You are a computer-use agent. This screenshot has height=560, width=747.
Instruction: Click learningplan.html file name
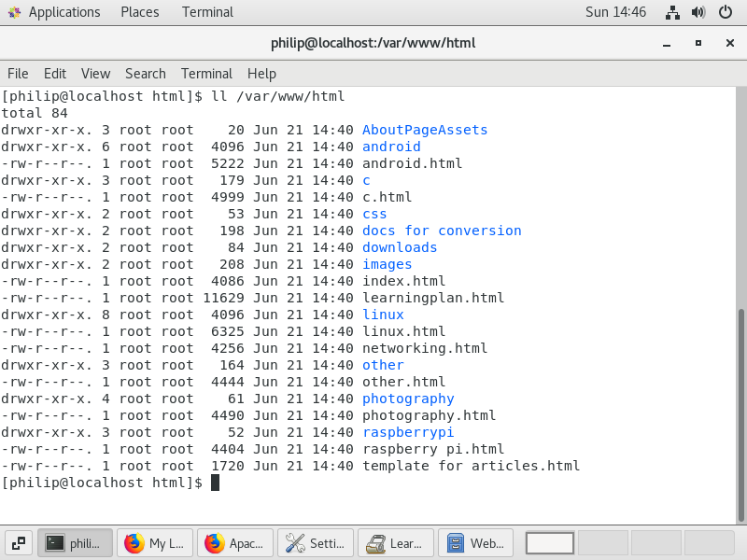point(433,298)
